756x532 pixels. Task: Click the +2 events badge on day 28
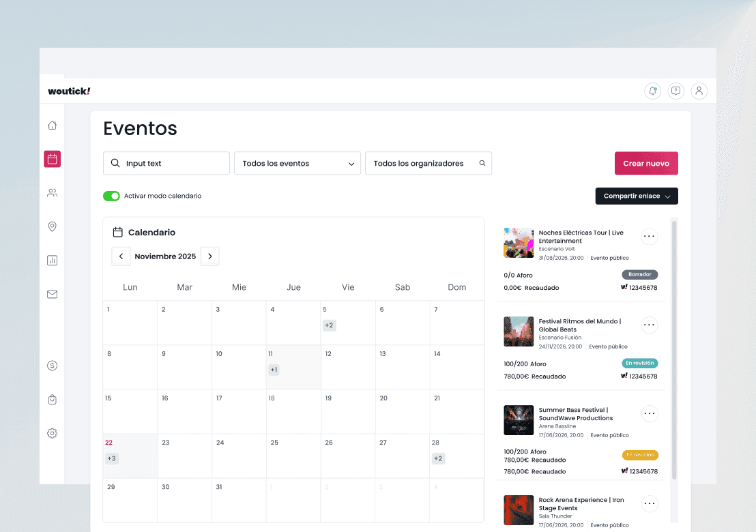(x=438, y=458)
